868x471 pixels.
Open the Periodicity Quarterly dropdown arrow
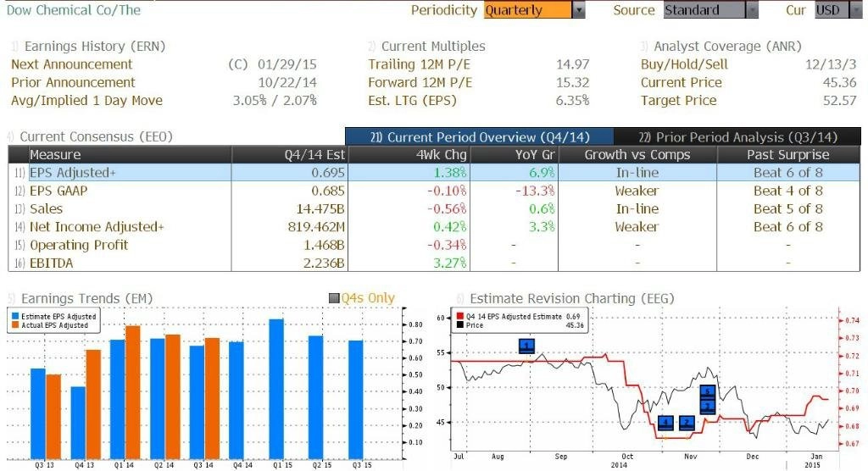click(578, 10)
